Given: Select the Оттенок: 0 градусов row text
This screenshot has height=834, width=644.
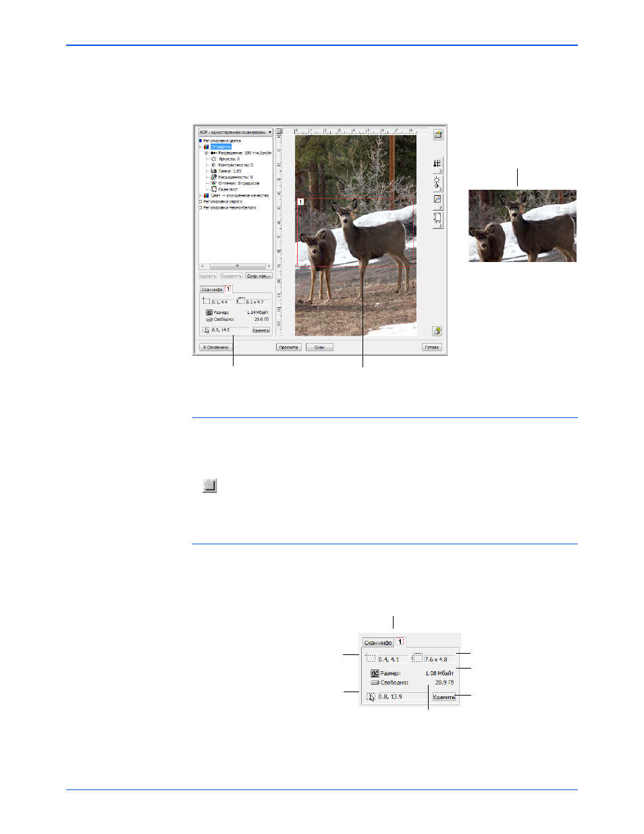Looking at the screenshot, I should 239,183.
